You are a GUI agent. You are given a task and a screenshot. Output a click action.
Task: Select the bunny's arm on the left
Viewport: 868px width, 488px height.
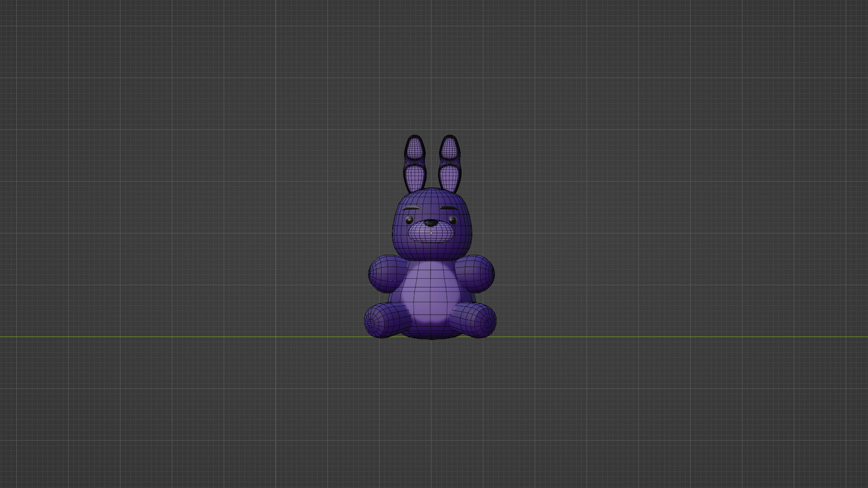(385, 273)
